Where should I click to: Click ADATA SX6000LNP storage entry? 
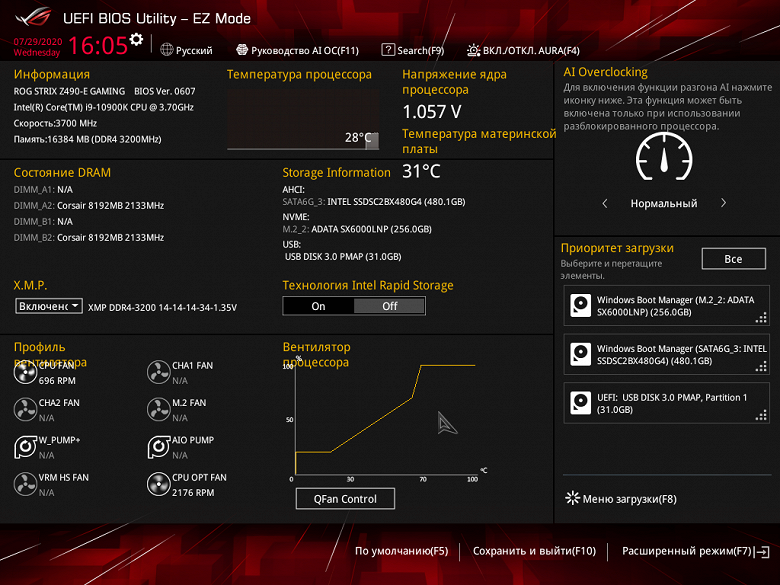point(357,229)
